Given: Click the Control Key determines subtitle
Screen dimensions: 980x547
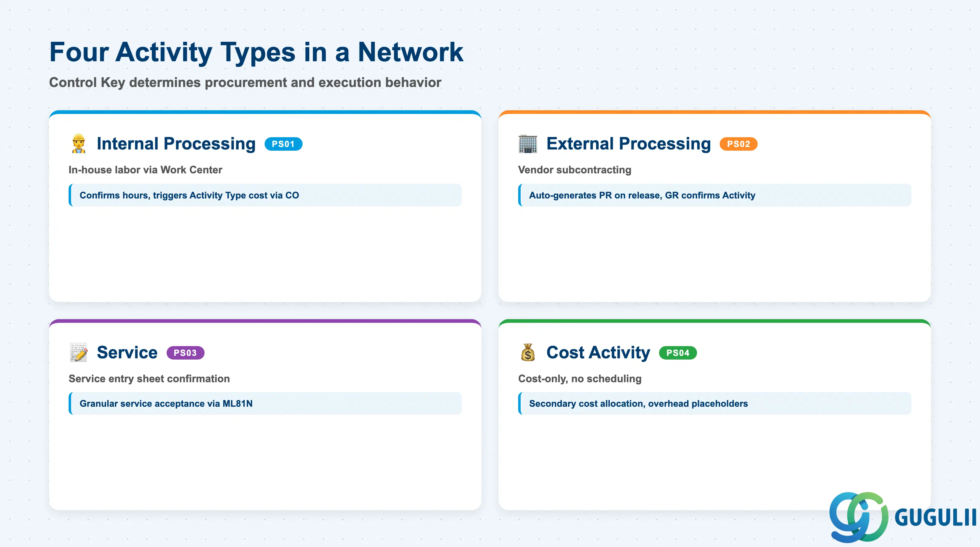Looking at the screenshot, I should 245,83.
